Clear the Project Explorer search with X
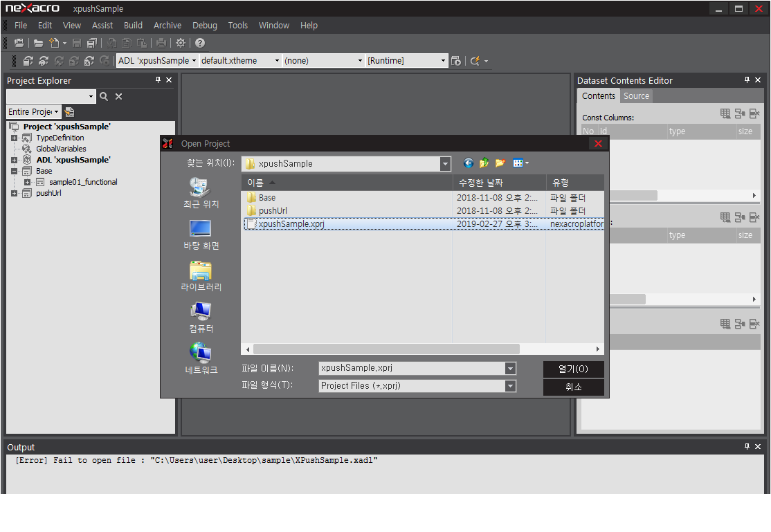This screenshot has height=532, width=771. pos(118,96)
